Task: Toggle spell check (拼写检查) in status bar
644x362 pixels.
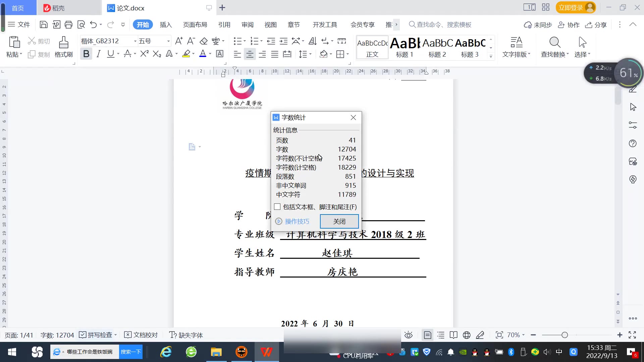Action: coord(96,335)
